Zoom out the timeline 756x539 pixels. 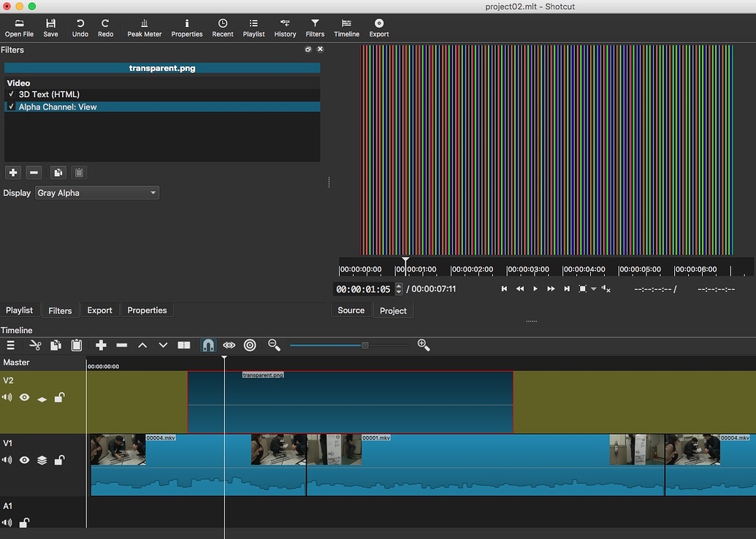tap(274, 345)
